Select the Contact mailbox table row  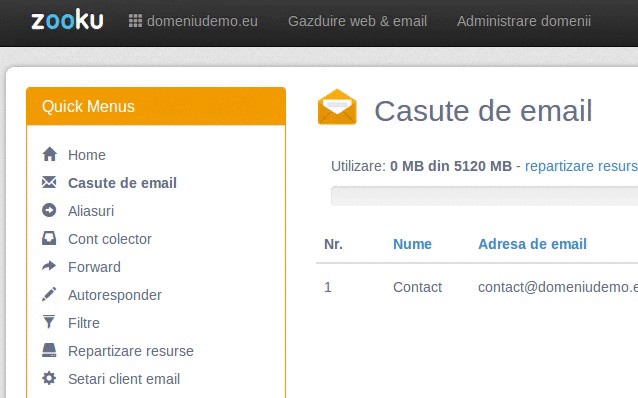pyautogui.click(x=477, y=287)
